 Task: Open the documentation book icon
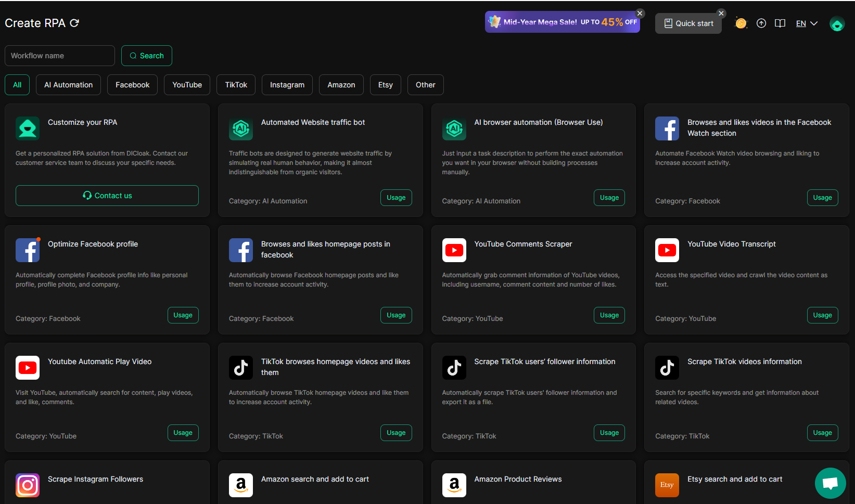click(780, 23)
